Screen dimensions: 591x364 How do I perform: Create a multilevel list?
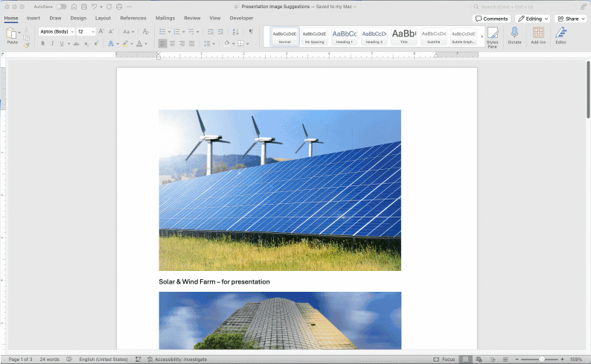click(x=191, y=32)
